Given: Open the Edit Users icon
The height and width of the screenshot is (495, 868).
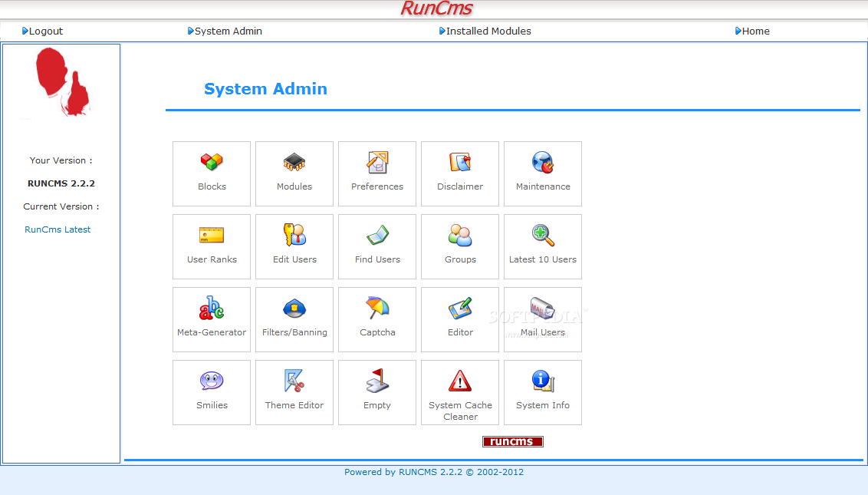Looking at the screenshot, I should pyautogui.click(x=294, y=236).
